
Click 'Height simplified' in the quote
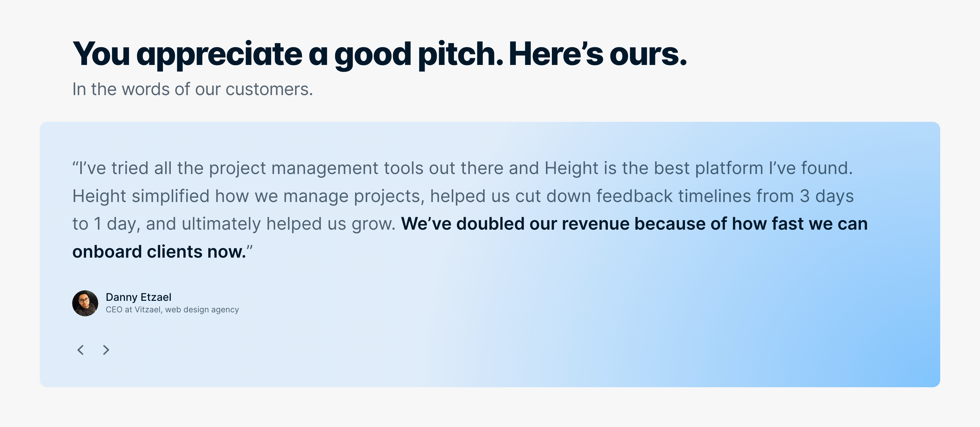coord(141,196)
